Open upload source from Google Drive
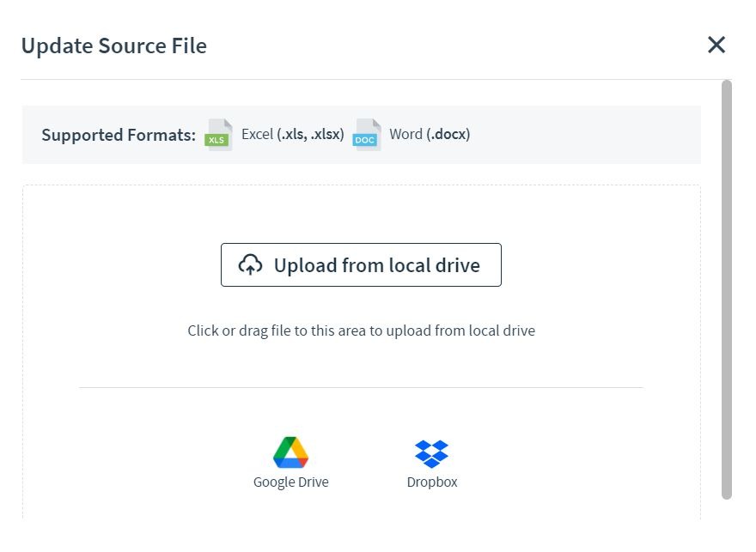756x552 pixels. (291, 459)
